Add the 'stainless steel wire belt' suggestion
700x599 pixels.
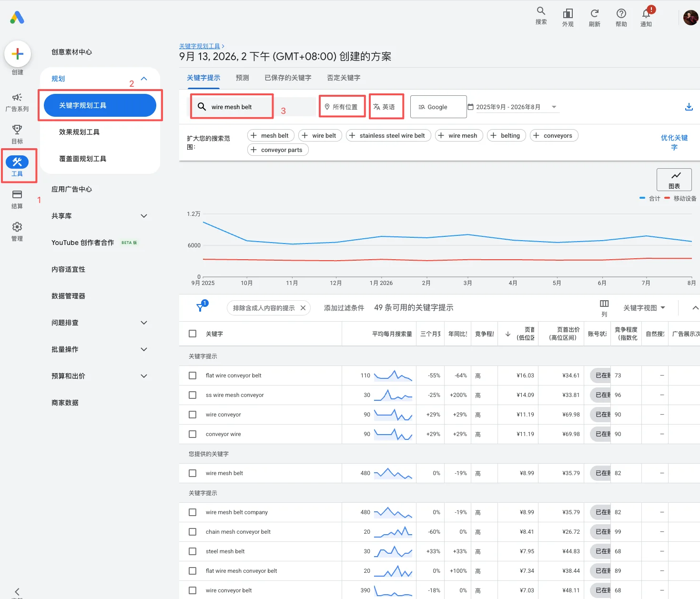pos(388,135)
